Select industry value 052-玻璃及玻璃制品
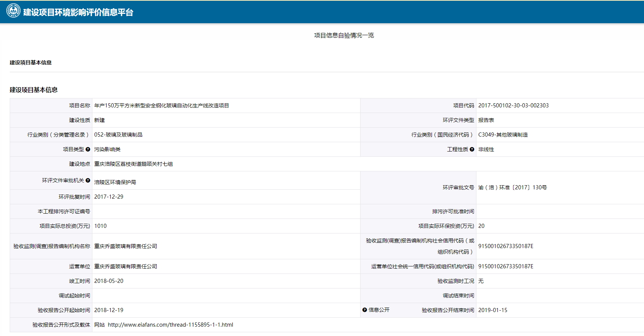 118,135
